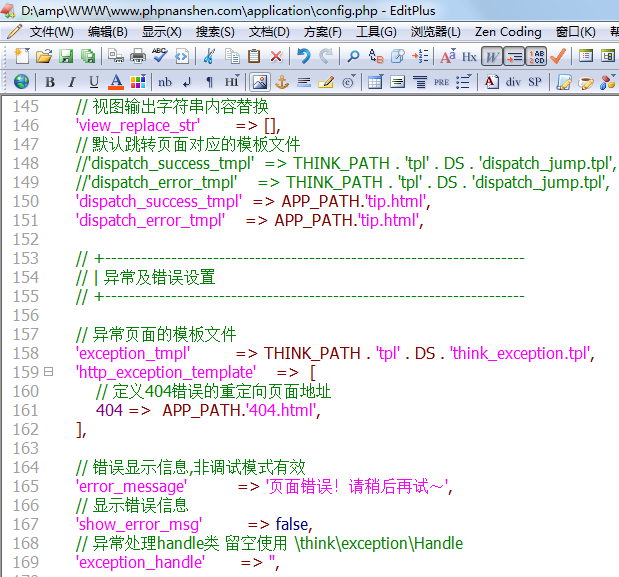Click line number 150 in gutter

[26, 201]
